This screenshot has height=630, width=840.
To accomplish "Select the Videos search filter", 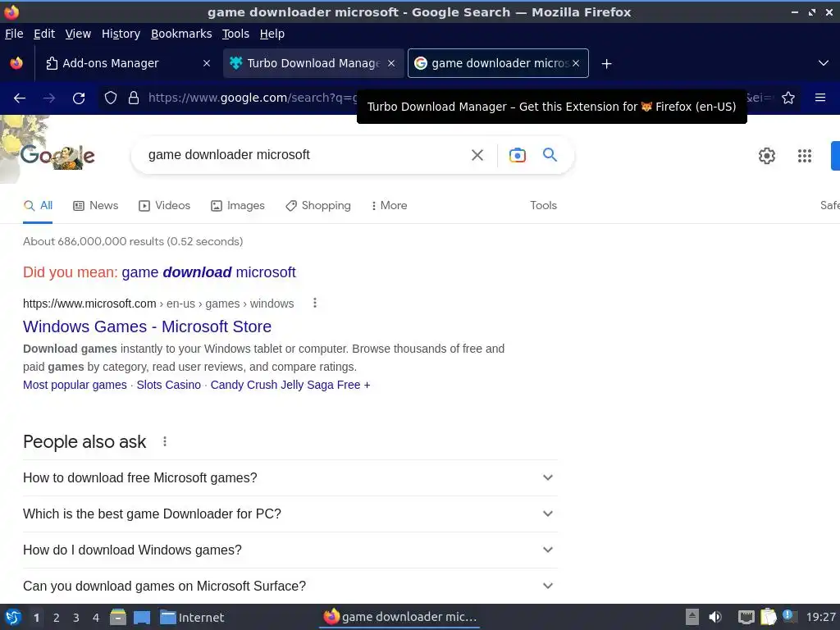I will (164, 206).
